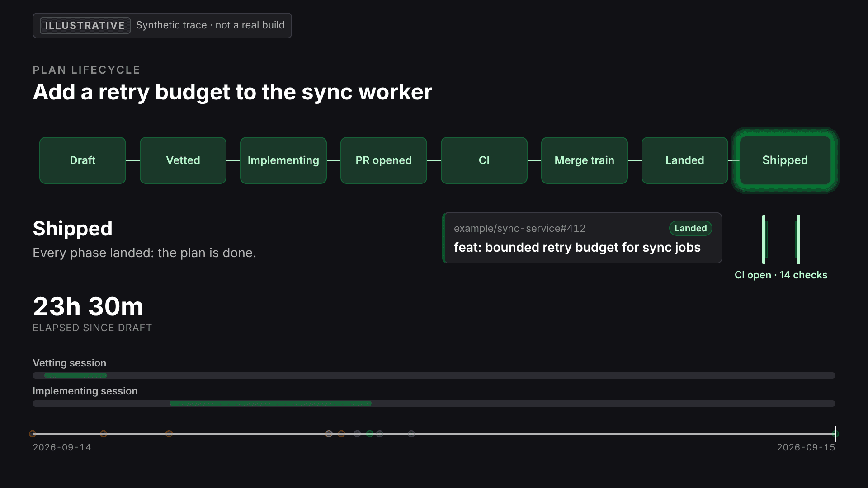Click 'Add a retry budget to the sync worker' title
Image resolution: width=868 pixels, height=488 pixels.
tap(232, 92)
